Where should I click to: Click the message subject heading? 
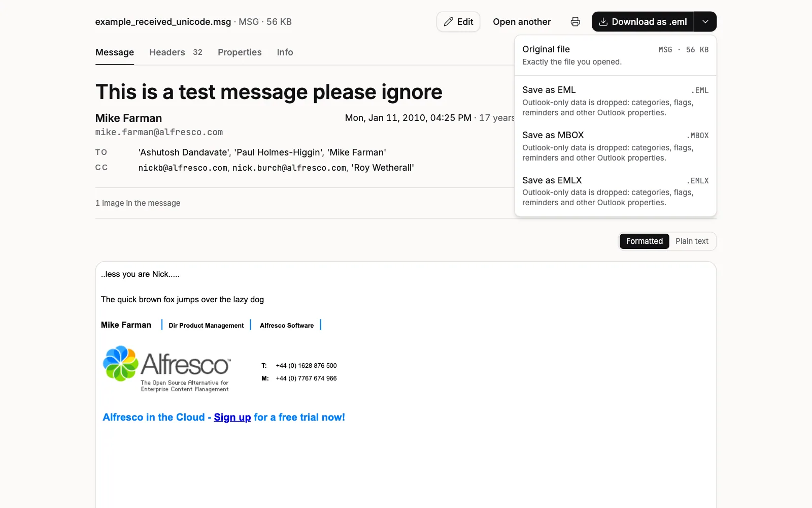pos(269,92)
